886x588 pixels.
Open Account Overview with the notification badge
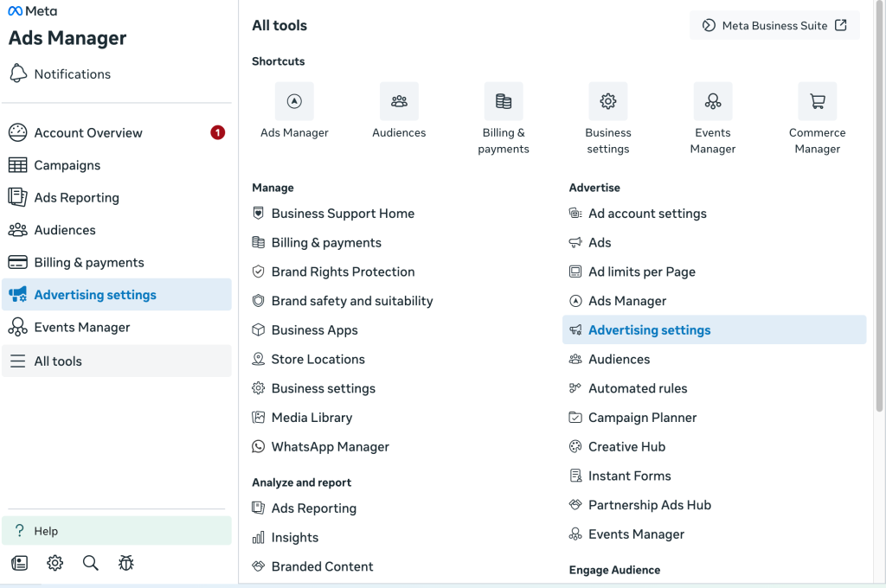pos(88,132)
